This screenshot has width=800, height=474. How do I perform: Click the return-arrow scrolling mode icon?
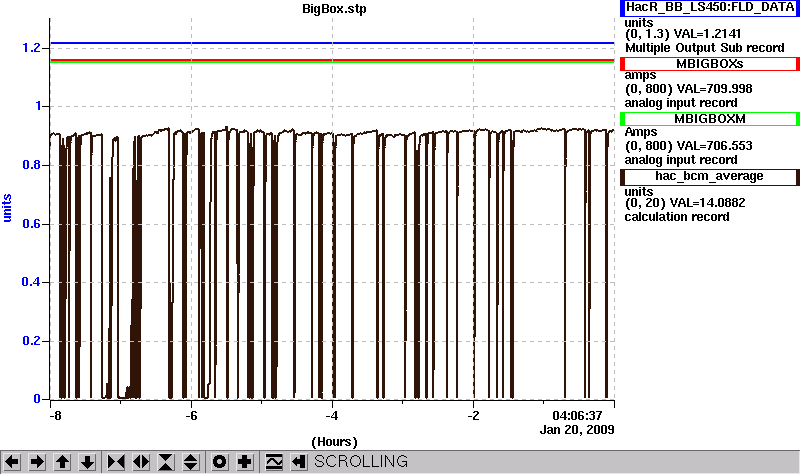(x=299, y=462)
